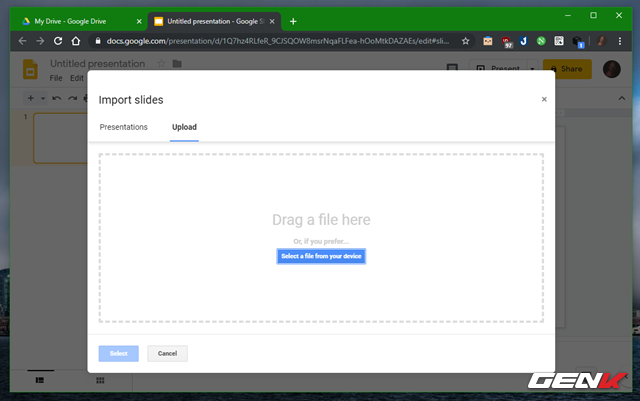
Task: Open the Google account avatar
Action: pyautogui.click(x=611, y=69)
